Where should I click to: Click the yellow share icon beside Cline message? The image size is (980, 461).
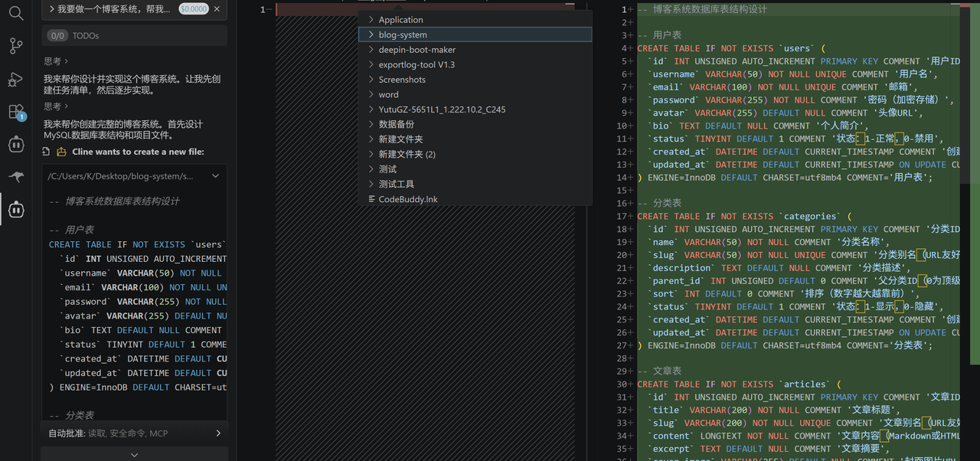point(61,152)
